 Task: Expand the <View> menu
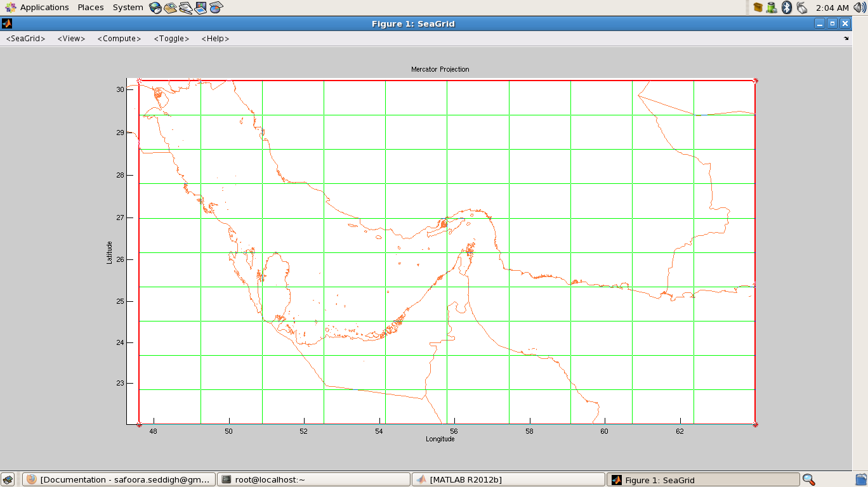coord(71,39)
